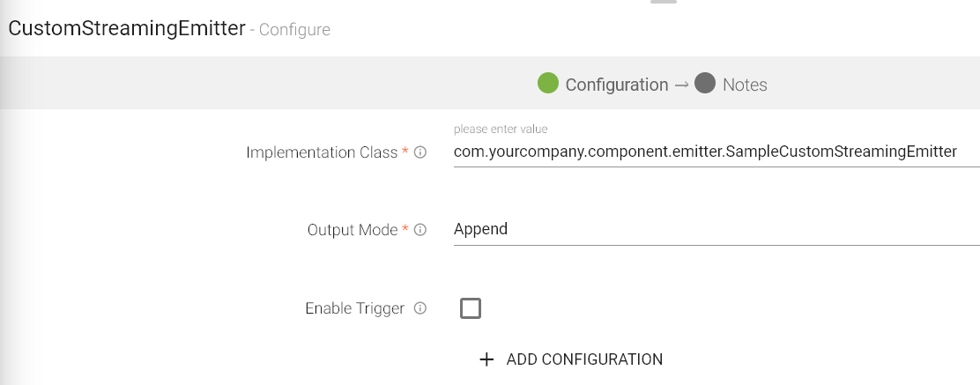Click the CustomStreamingEmitter title
Screen dimensions: 980x385
coord(126,27)
